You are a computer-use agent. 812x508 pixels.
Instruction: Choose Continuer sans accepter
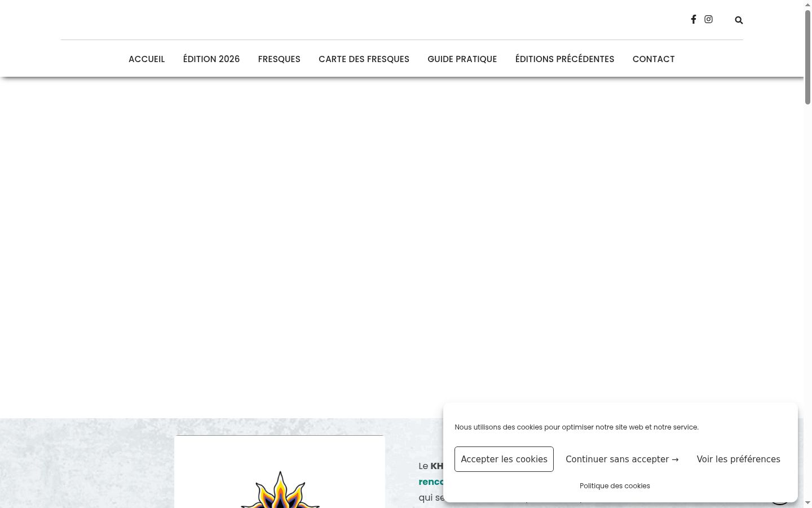coord(622,459)
